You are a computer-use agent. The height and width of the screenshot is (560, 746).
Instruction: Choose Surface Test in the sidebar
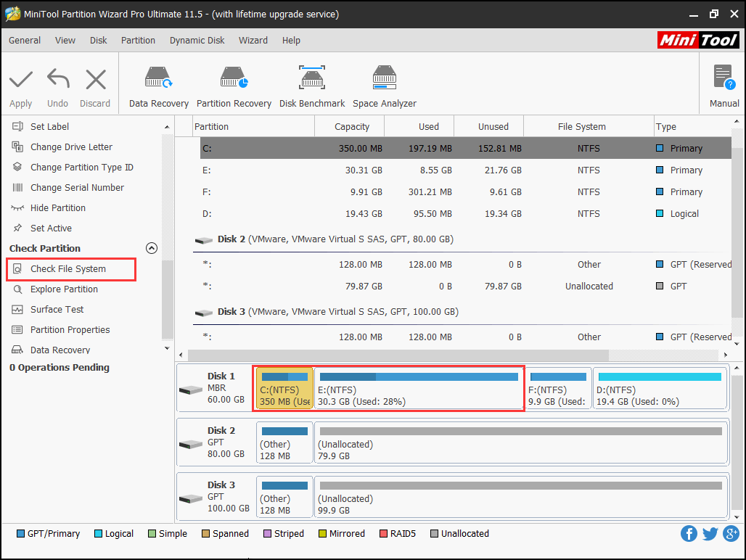click(x=57, y=310)
